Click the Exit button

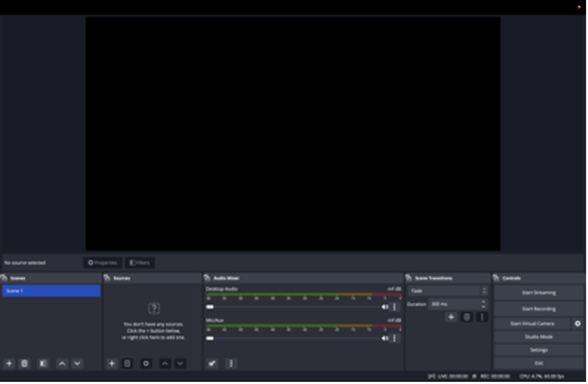[x=540, y=364]
